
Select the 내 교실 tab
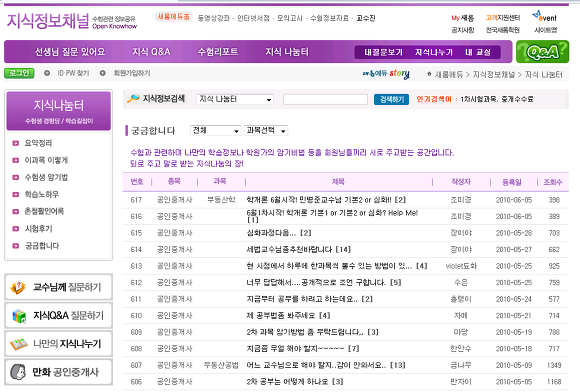pyautogui.click(x=478, y=53)
